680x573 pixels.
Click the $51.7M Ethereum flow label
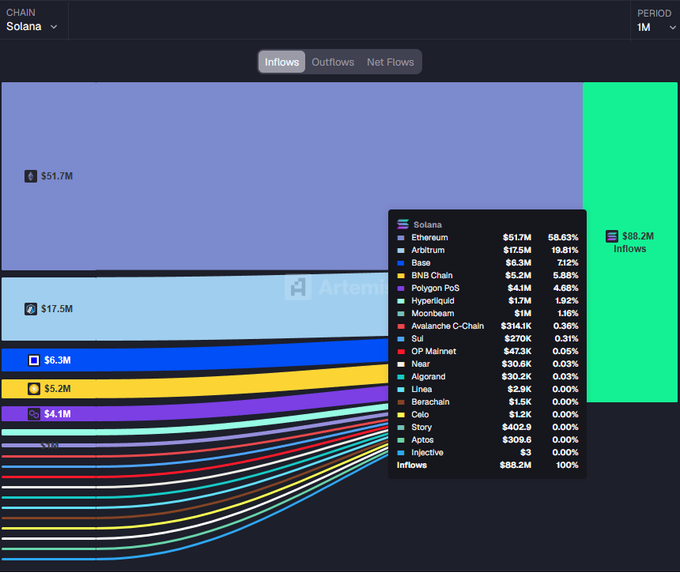[57, 176]
